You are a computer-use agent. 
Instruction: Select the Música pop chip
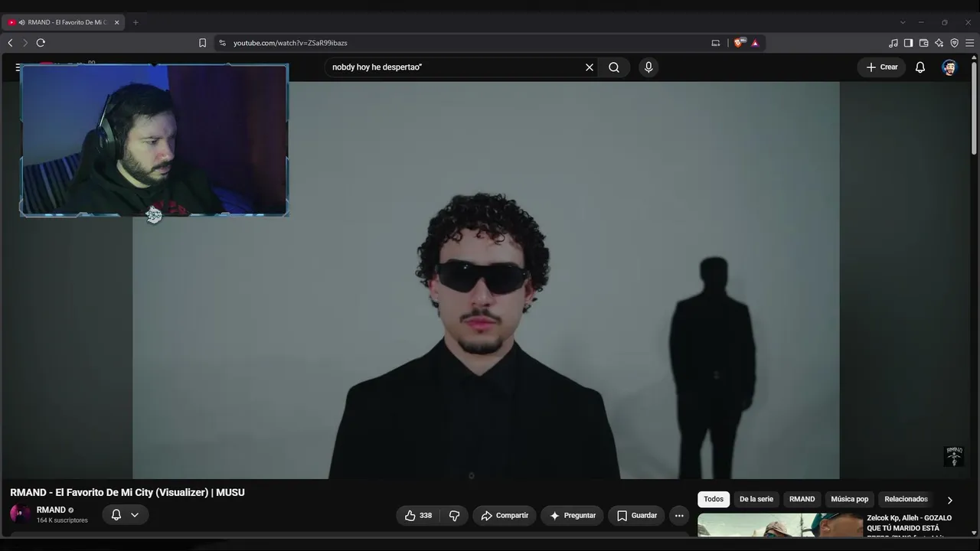tap(850, 499)
